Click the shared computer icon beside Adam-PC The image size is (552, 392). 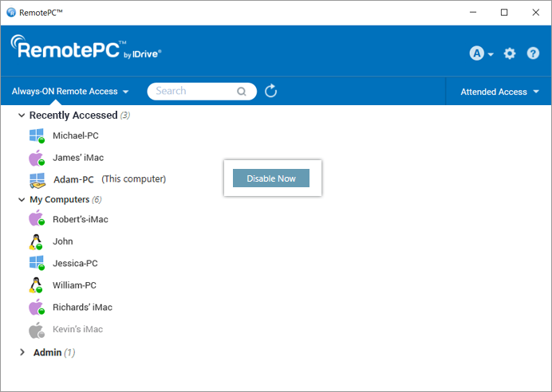(x=37, y=180)
